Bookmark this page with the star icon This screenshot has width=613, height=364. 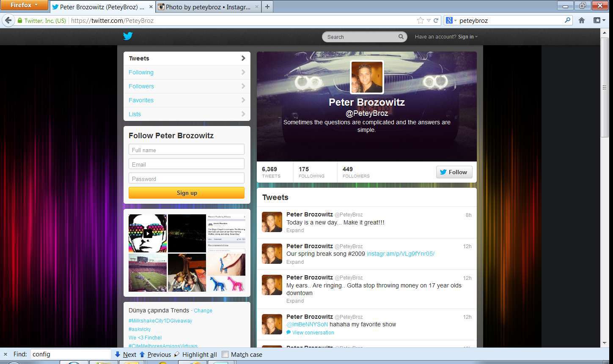(x=420, y=20)
